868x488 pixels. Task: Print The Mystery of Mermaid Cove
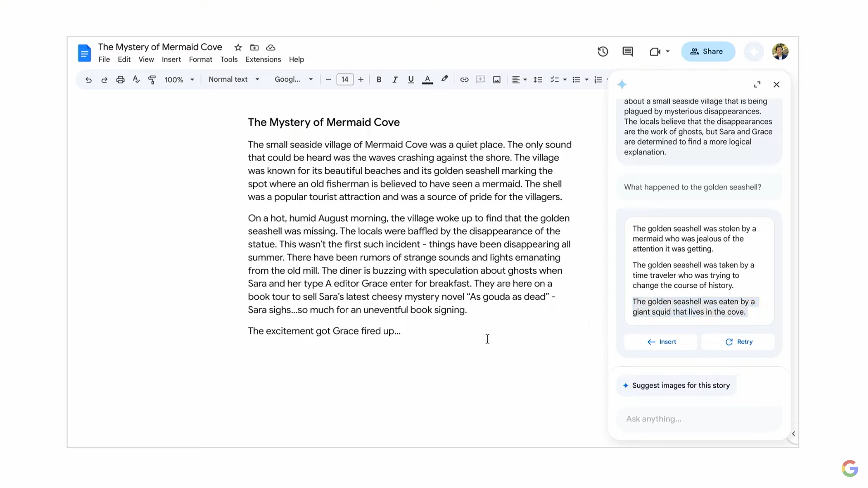click(x=120, y=79)
